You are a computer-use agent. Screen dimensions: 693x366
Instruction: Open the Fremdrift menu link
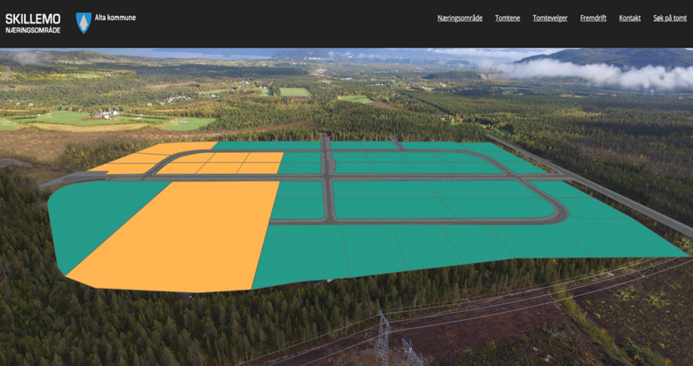tap(593, 18)
